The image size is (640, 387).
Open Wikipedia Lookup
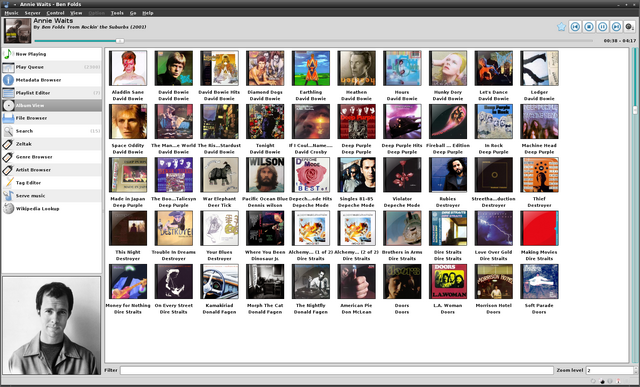[x=51, y=209]
